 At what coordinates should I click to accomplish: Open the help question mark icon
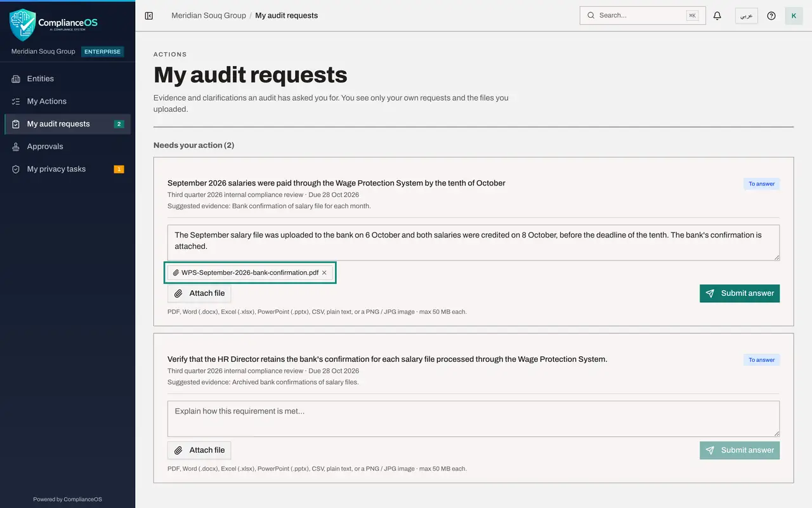(771, 16)
